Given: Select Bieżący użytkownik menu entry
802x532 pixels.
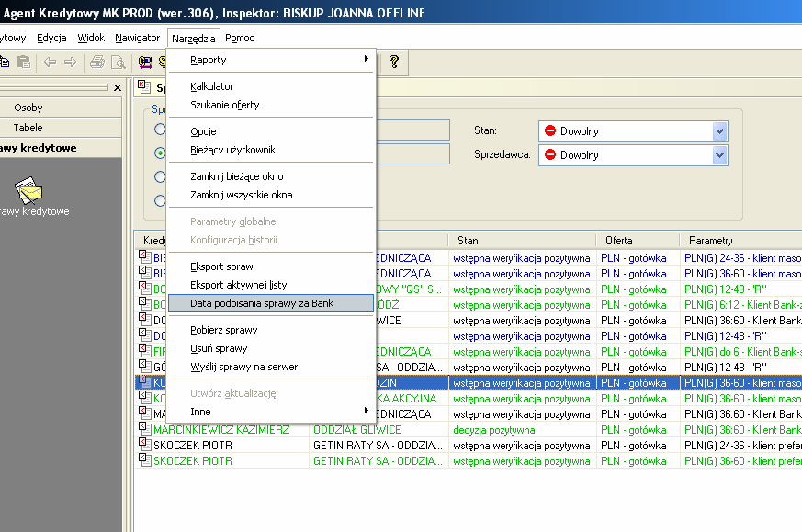Looking at the screenshot, I should pyautogui.click(x=271, y=150).
